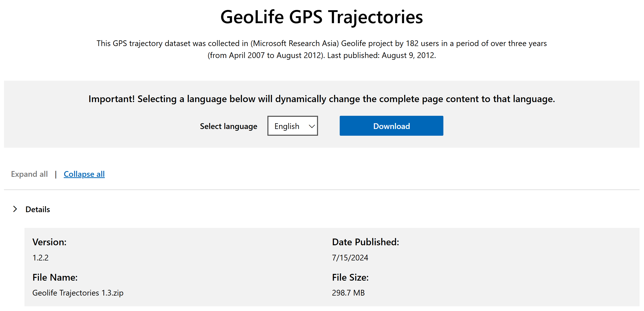644x311 pixels.
Task: Click the Collapse all link
Action: coord(84,174)
